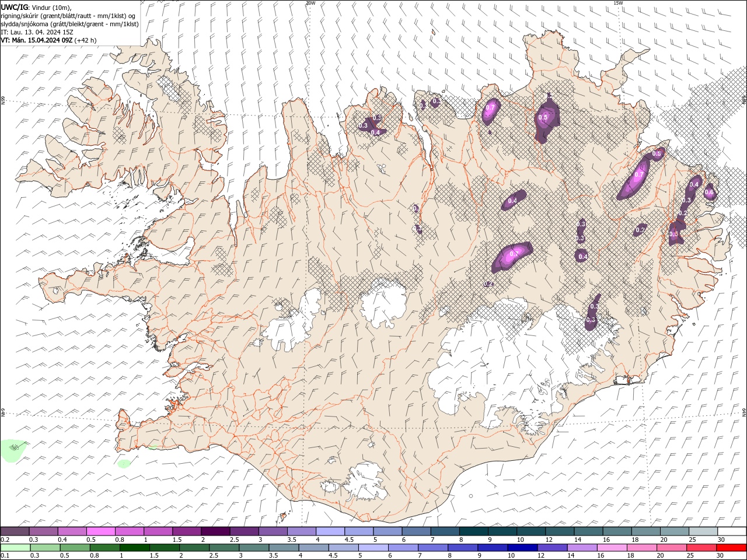This screenshot has height=560, width=747.
Task: Click the initial time "IT: Lau. 13. 04. 2024 15Z"
Action: click(38, 32)
